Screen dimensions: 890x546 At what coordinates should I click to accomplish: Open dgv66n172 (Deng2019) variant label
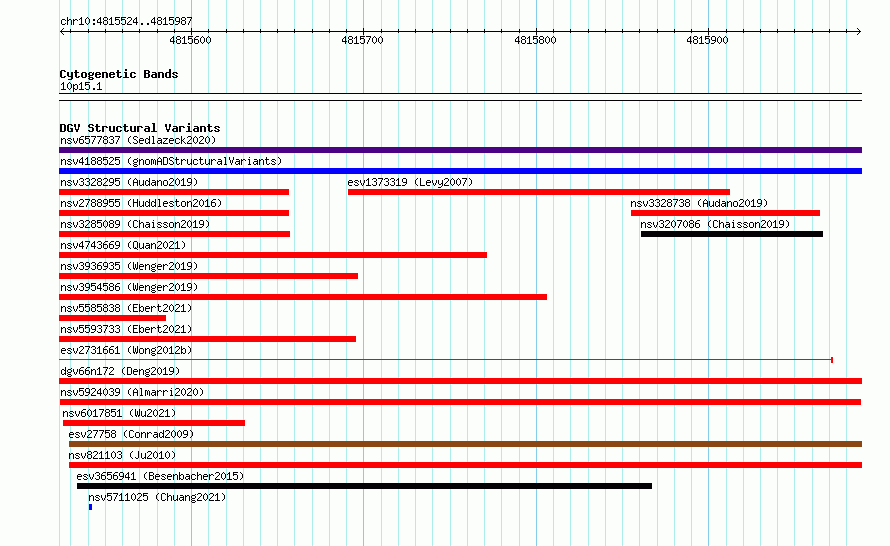120,371
